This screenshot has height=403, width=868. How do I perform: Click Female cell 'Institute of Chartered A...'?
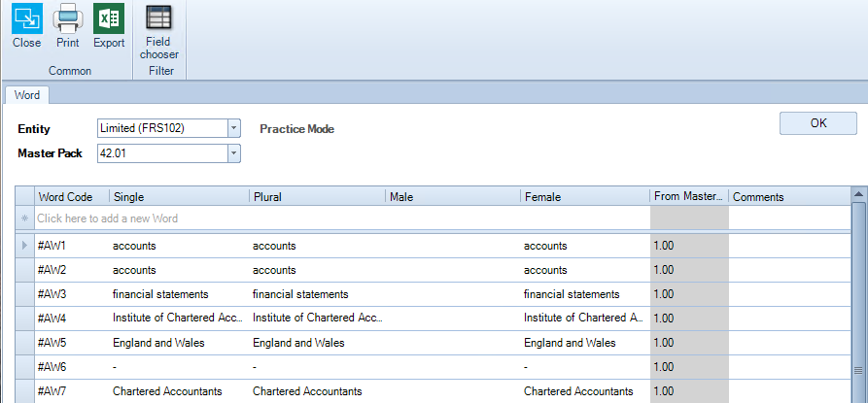point(585,319)
